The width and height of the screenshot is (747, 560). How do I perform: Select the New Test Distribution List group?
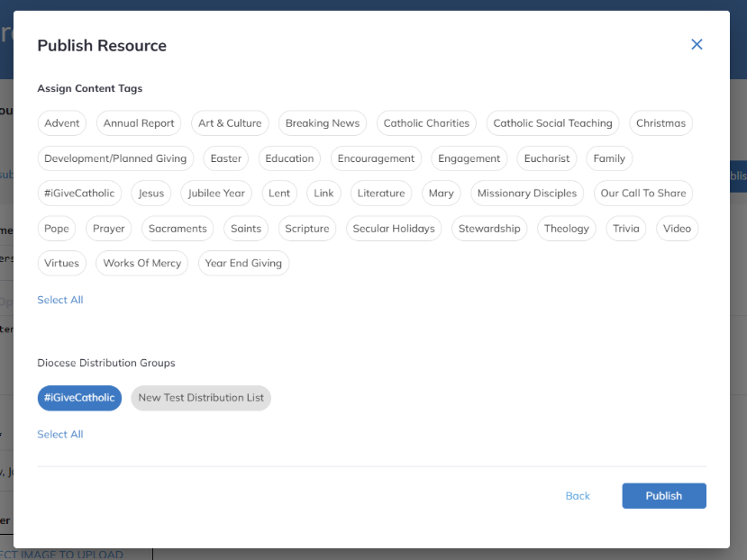point(200,397)
